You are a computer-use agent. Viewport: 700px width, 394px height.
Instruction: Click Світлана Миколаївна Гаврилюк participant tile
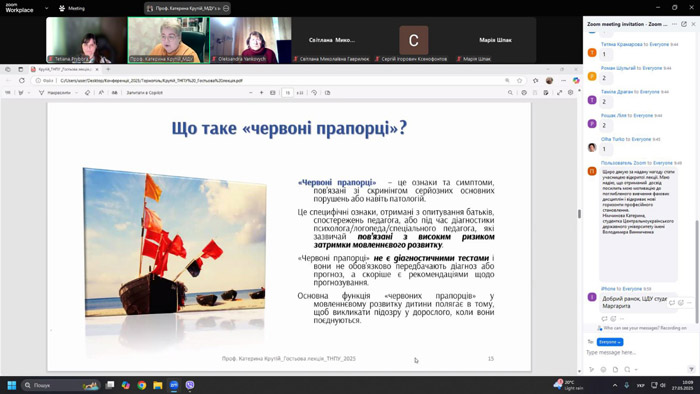[332, 40]
